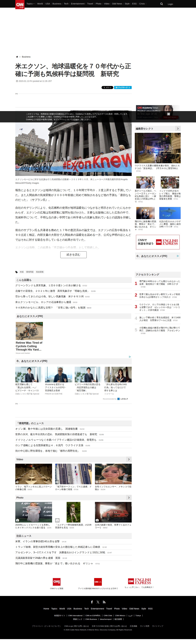Image resolution: width=196 pixels, height=644 pixels.
Task: Open the ozone layer recovery story
Action: (x=47, y=429)
